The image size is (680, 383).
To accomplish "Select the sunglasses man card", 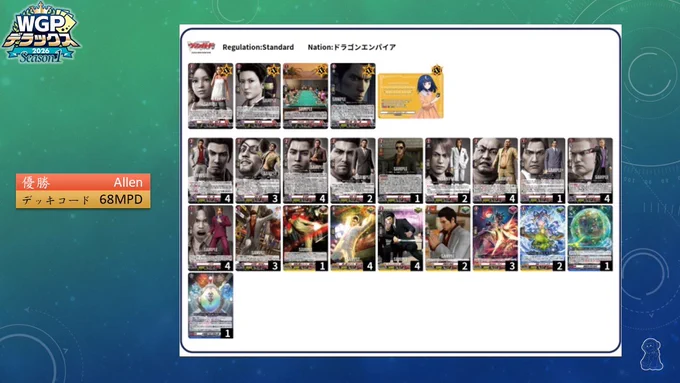I will [400, 170].
